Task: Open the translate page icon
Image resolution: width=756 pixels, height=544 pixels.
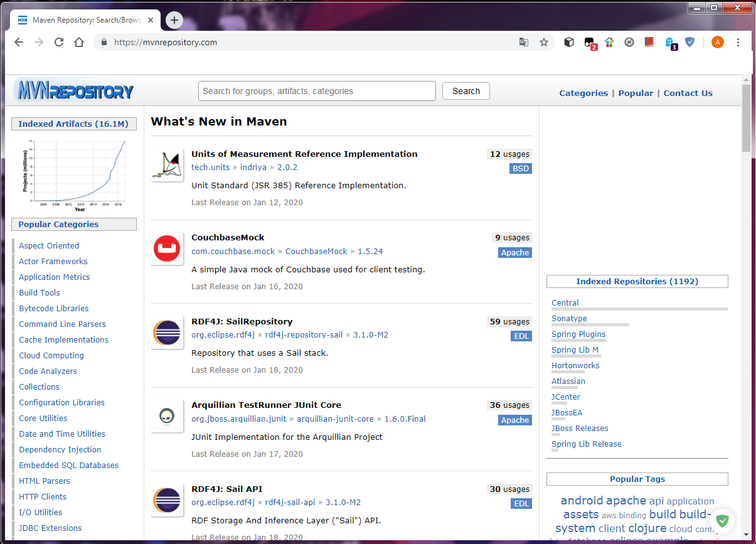Action: (523, 42)
